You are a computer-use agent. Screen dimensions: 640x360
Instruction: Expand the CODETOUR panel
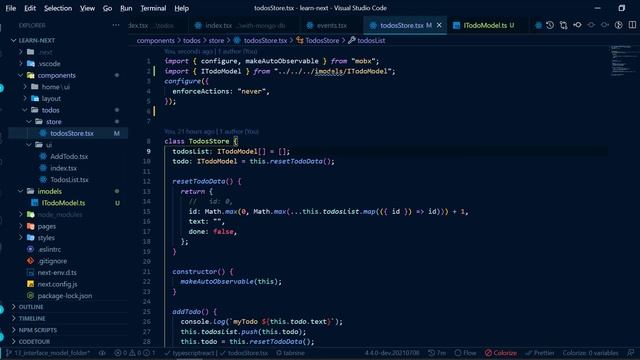(34, 342)
